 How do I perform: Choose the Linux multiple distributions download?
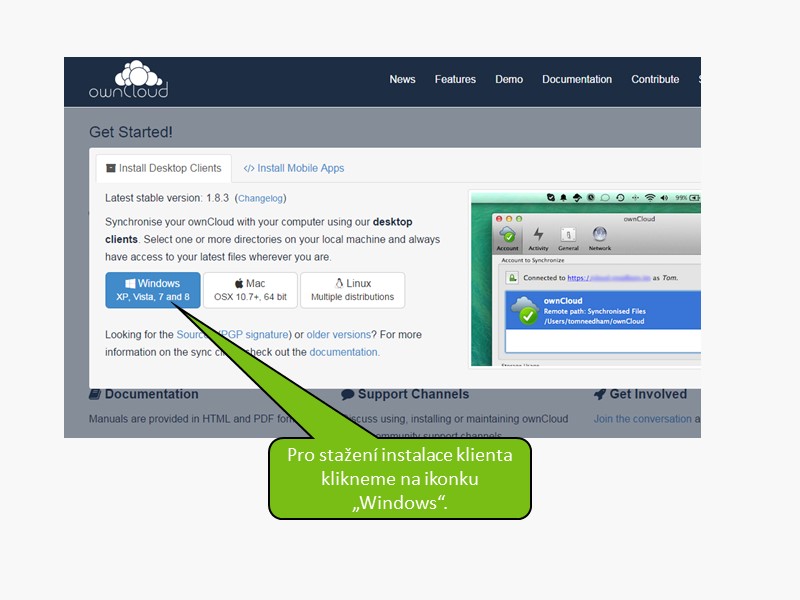click(352, 290)
